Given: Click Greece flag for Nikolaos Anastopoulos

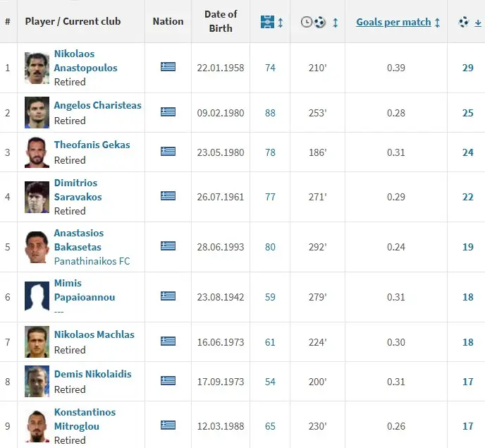Looking at the screenshot, I should click(x=168, y=67).
